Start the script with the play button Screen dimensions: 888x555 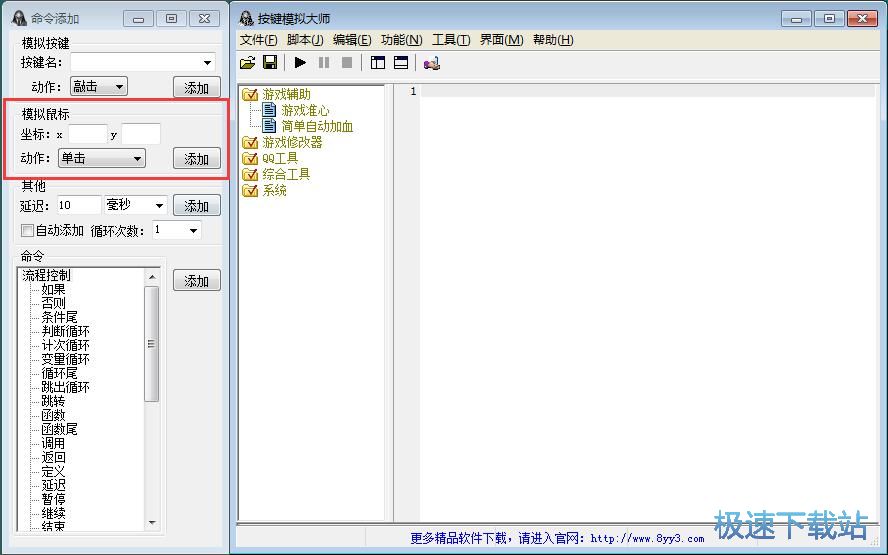point(300,62)
